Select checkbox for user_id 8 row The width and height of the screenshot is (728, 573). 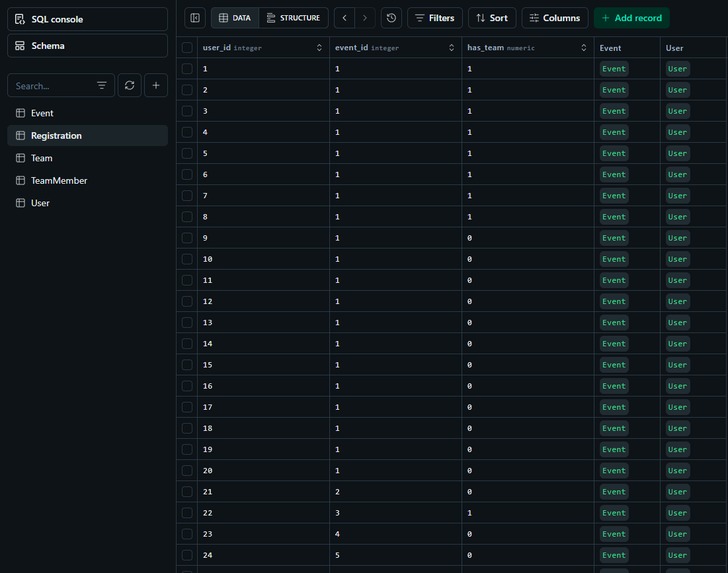point(187,217)
